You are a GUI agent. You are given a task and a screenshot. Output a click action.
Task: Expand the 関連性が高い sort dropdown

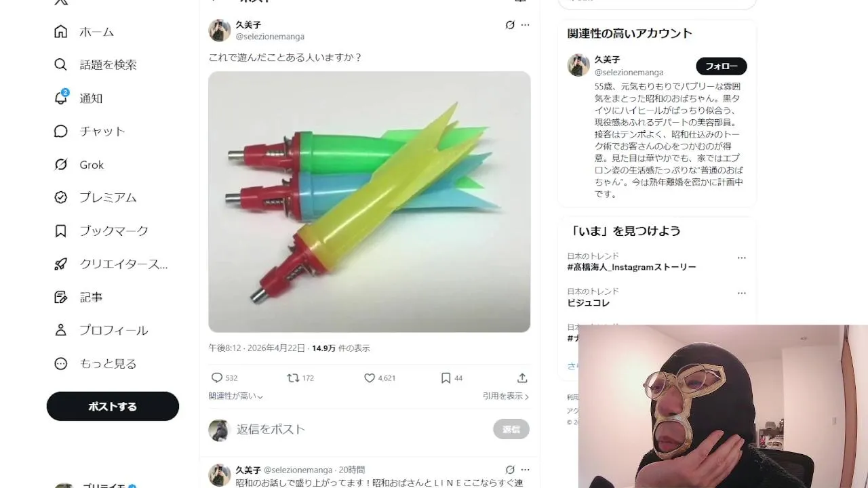tap(236, 396)
